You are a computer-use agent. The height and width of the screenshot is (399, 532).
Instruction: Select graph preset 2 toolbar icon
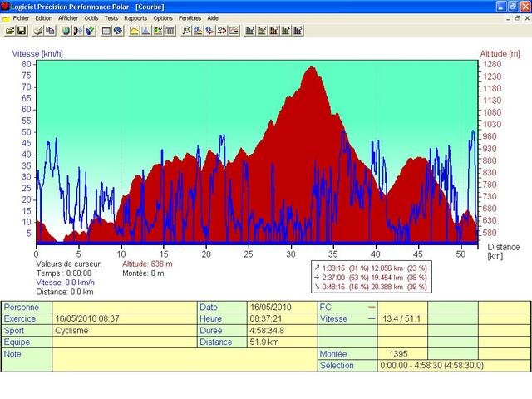262,31
